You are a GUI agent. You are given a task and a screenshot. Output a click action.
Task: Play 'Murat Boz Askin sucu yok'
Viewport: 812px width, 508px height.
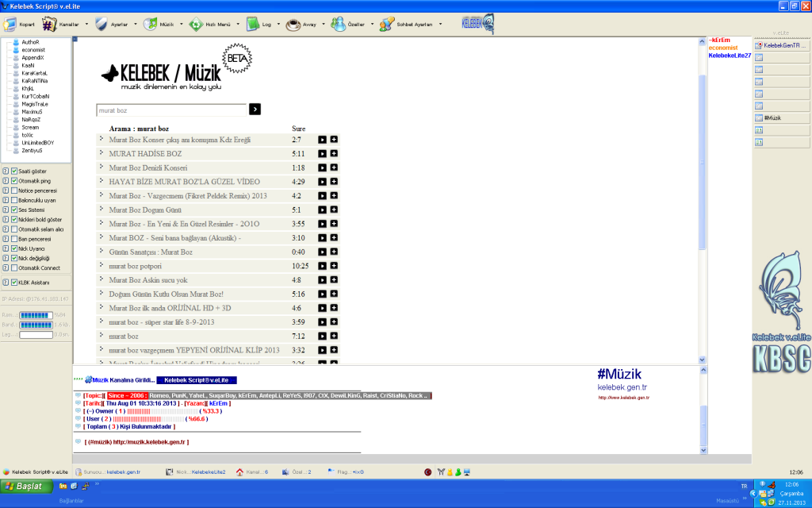[322, 280]
